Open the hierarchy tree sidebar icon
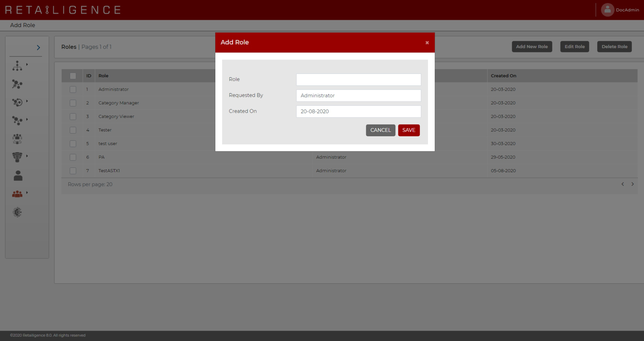The image size is (644, 341). (17, 66)
